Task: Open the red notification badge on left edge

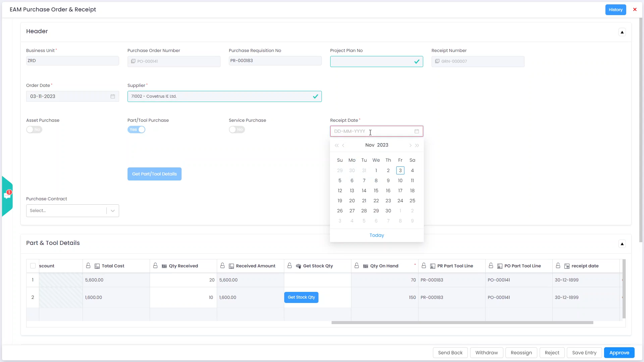Action: pos(9,193)
